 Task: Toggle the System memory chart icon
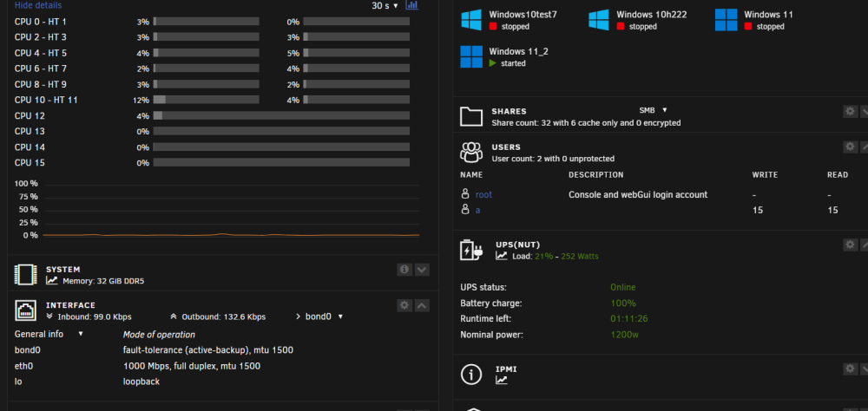(51, 280)
